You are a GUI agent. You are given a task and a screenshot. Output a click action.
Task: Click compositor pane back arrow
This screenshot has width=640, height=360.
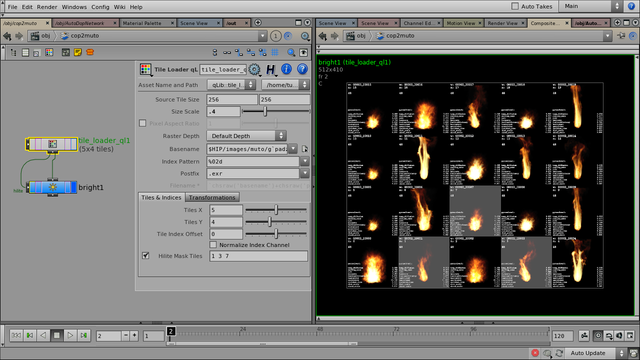click(x=323, y=36)
